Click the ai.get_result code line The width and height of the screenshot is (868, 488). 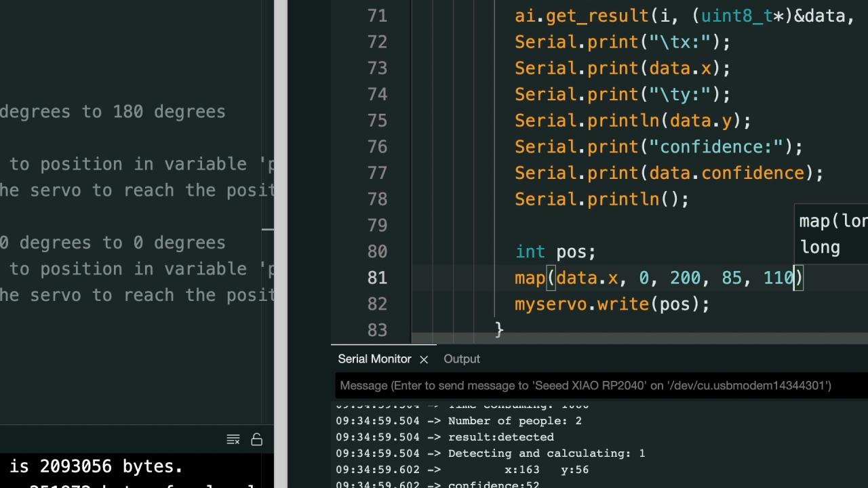[684, 16]
